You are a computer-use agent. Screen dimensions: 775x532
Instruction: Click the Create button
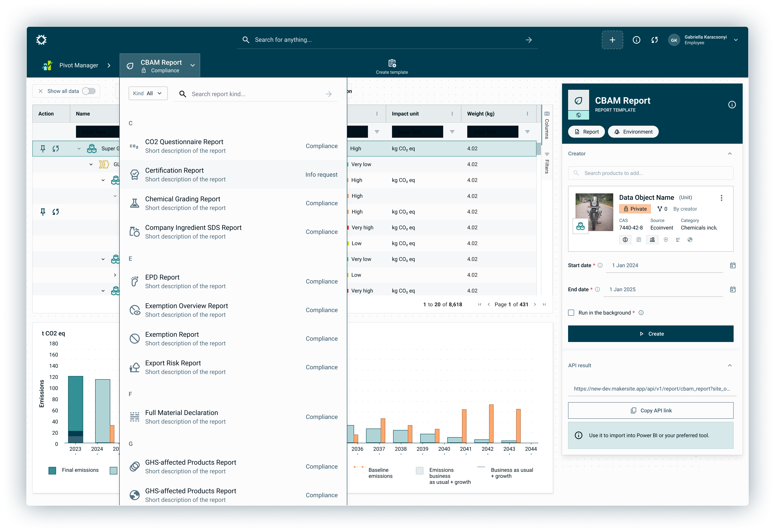(650, 334)
